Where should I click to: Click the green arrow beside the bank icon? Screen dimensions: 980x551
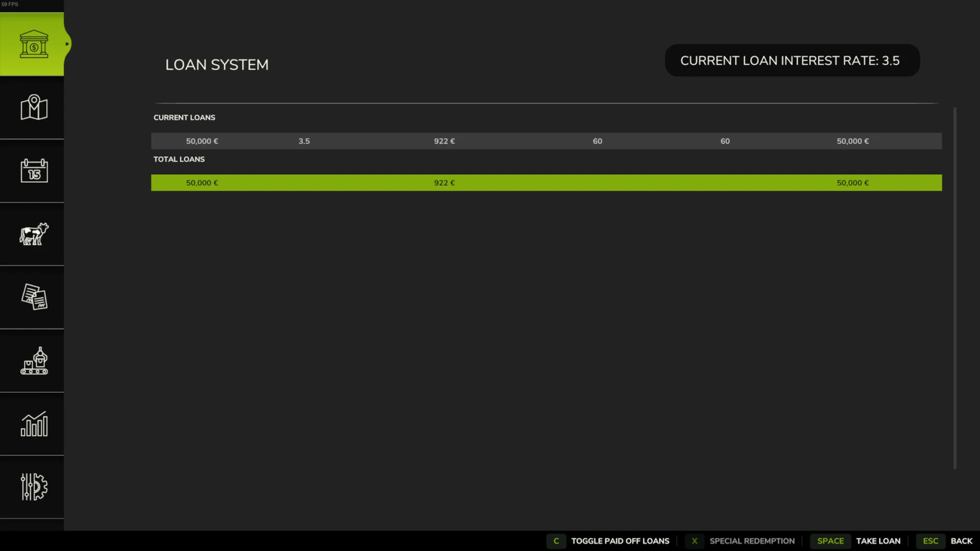click(x=68, y=44)
